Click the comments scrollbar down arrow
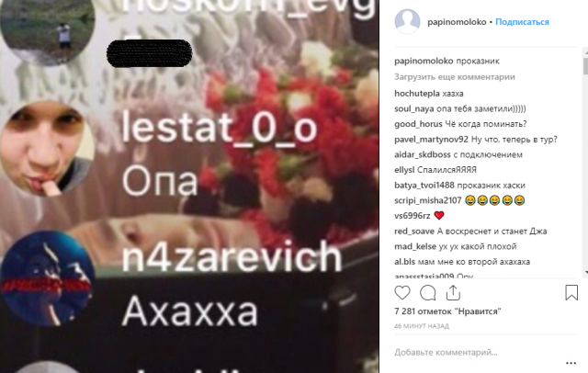 (585, 273)
